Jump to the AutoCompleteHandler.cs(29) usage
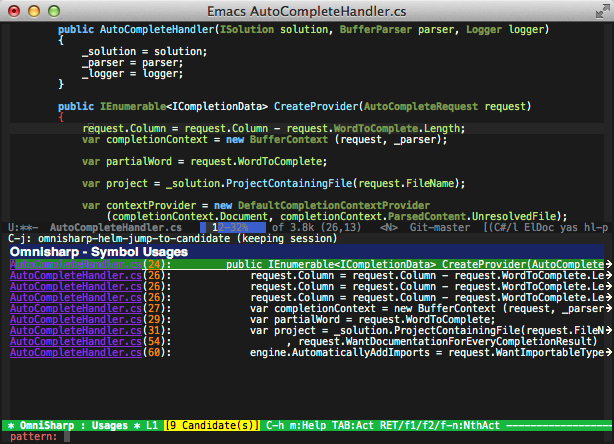The width and height of the screenshot is (614, 444). [x=76, y=319]
